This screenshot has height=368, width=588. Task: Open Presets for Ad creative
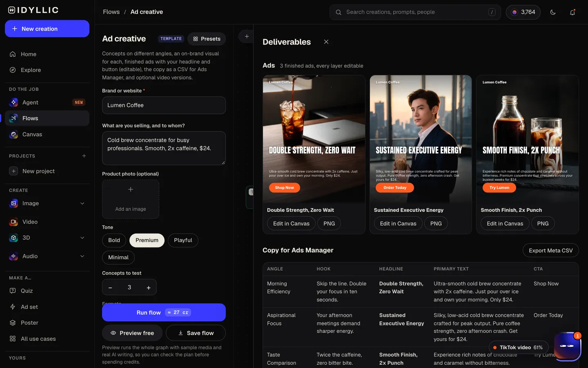[207, 39]
